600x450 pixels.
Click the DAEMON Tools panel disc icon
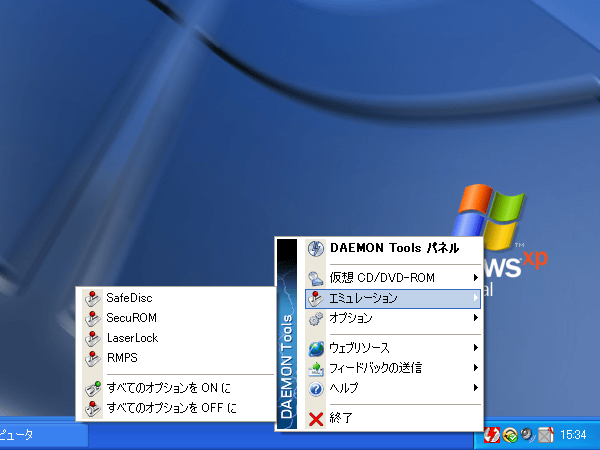tap(316, 249)
